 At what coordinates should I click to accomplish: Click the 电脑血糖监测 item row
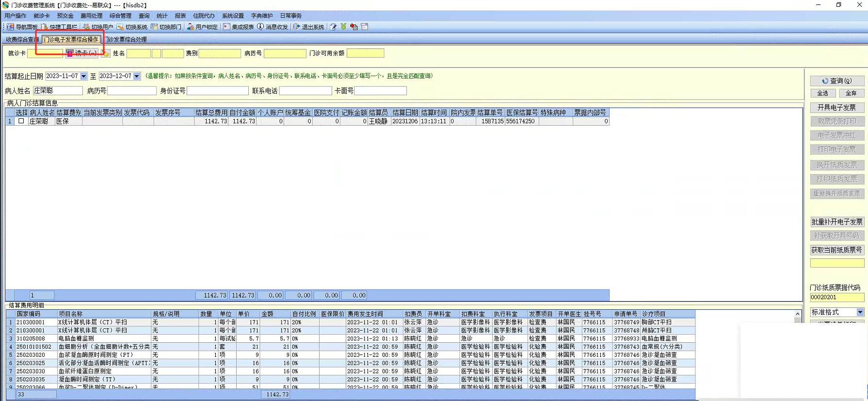coord(350,338)
